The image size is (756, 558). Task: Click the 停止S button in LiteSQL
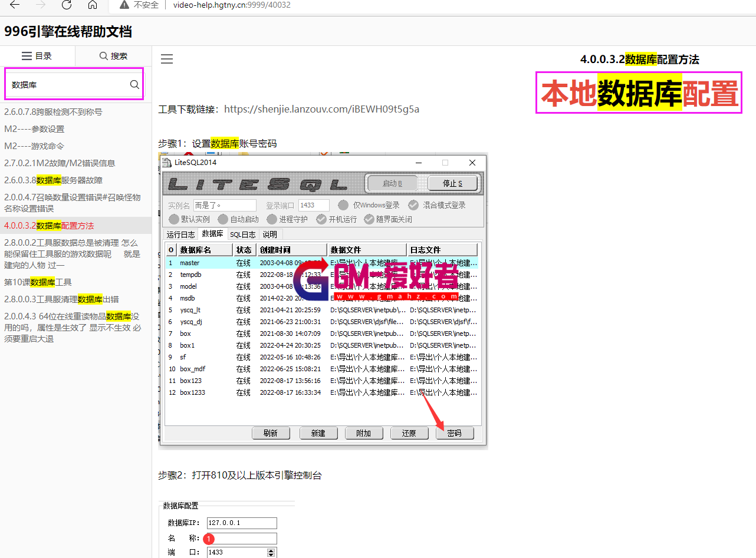tap(452, 183)
